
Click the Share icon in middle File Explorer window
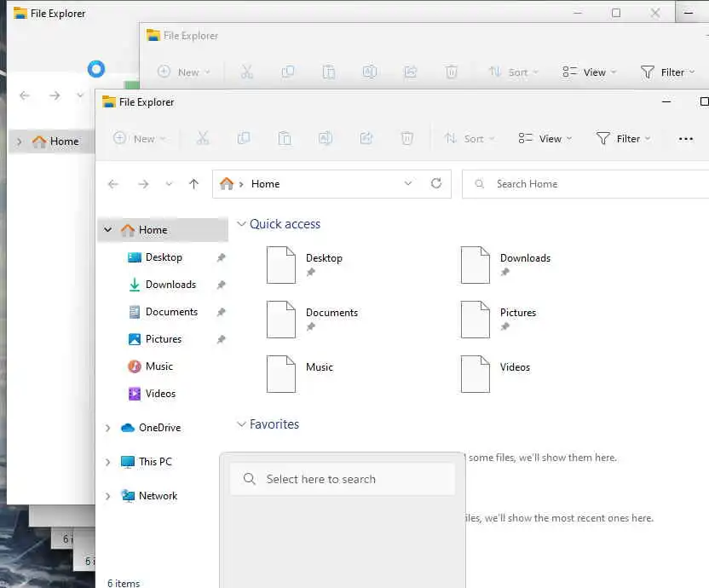tap(411, 72)
